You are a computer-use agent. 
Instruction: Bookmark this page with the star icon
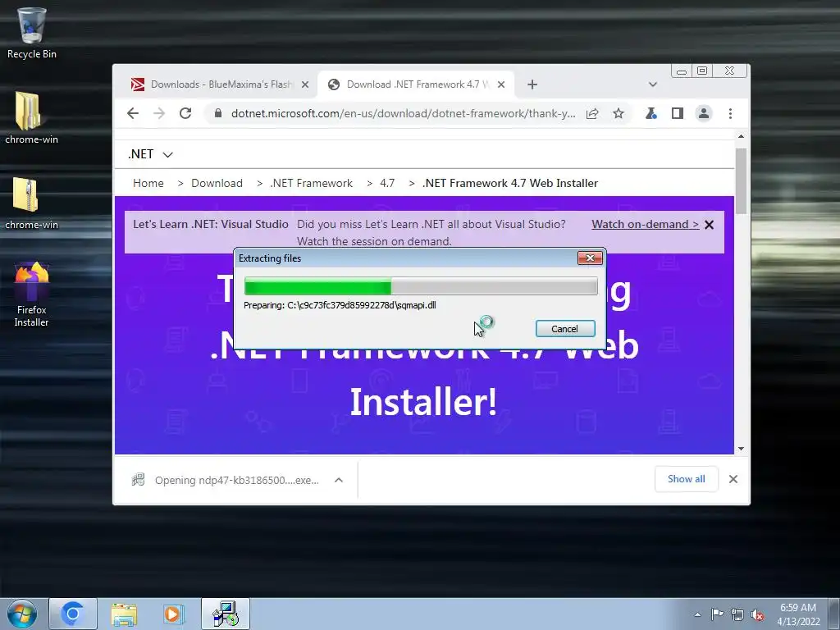click(x=619, y=113)
